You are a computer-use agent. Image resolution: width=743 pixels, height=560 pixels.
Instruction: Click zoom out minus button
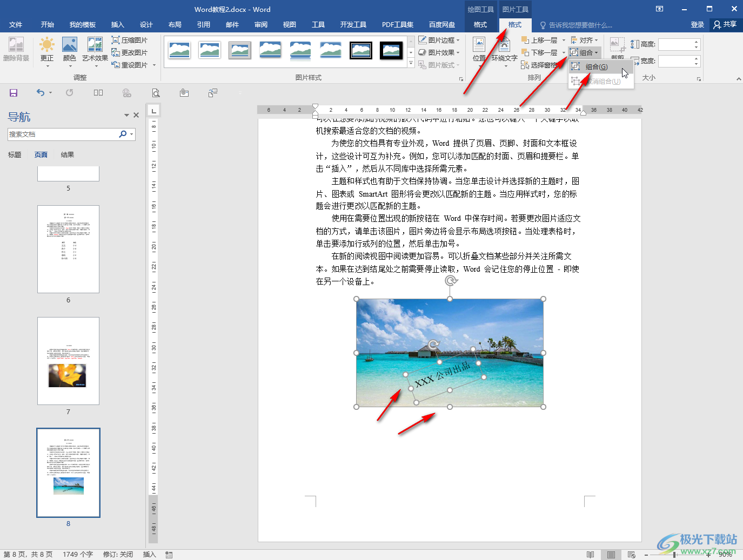[646, 555]
